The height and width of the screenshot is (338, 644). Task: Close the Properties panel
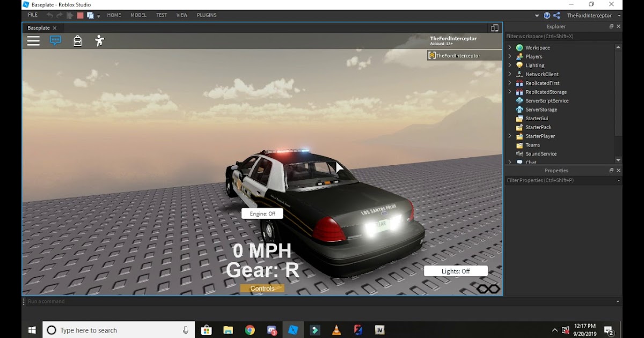pyautogui.click(x=618, y=171)
